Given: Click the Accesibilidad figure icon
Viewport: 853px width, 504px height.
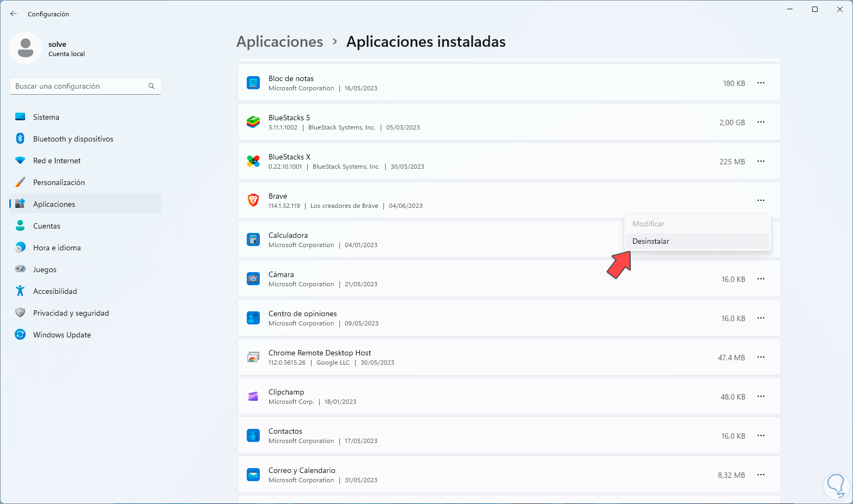Looking at the screenshot, I should (20, 291).
